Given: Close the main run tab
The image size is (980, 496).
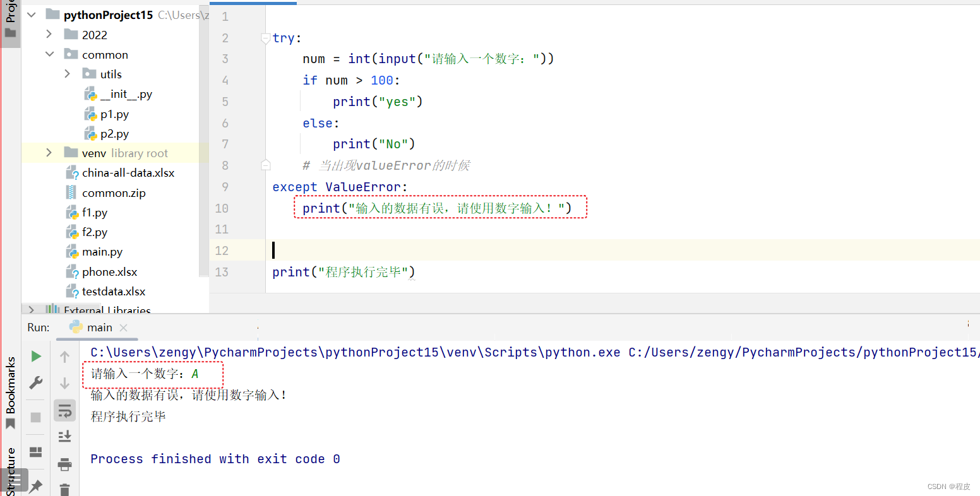Looking at the screenshot, I should (123, 328).
